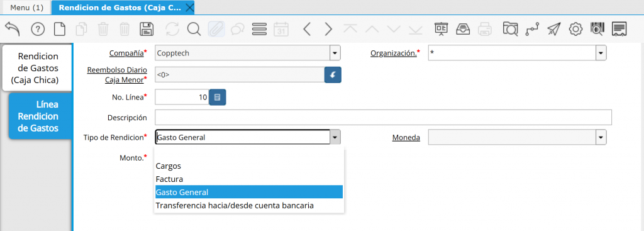Click the second trash icon
Viewport: 644px width, 231px height.
pos(125,29)
